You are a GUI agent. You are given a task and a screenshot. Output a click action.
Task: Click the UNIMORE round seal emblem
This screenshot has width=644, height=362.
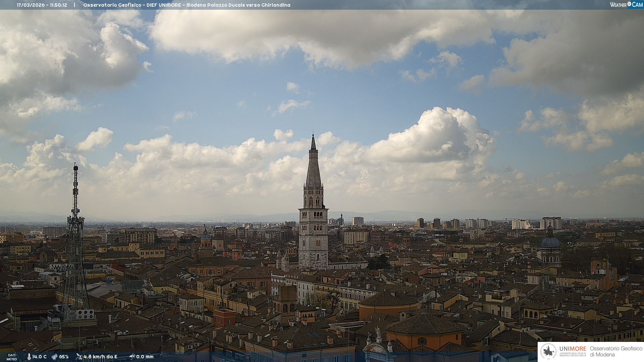548,352
